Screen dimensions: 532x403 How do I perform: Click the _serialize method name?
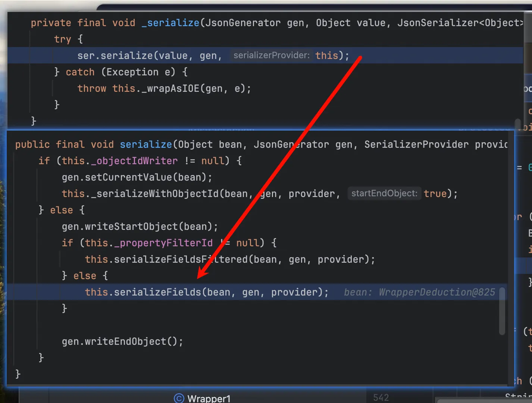(x=170, y=23)
